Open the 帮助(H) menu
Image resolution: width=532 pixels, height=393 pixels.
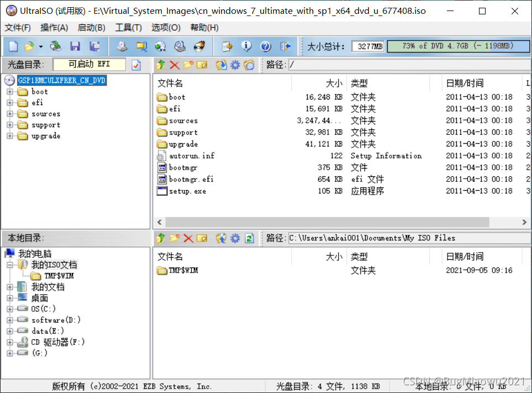[x=204, y=28]
